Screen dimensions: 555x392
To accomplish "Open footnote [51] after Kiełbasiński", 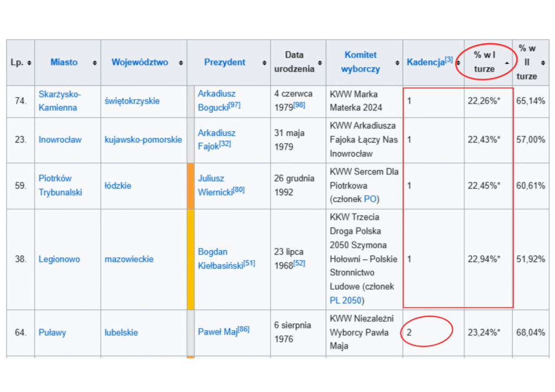I will pyautogui.click(x=249, y=263).
